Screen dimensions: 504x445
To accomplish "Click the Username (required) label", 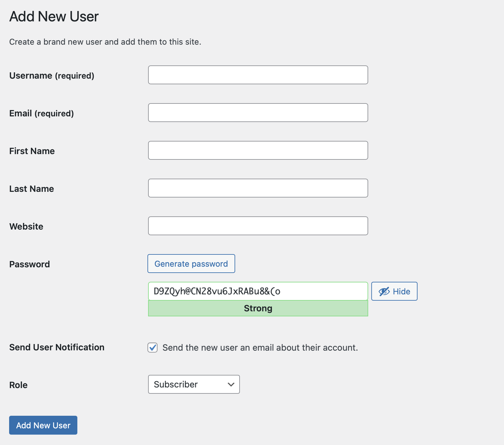I will [52, 75].
